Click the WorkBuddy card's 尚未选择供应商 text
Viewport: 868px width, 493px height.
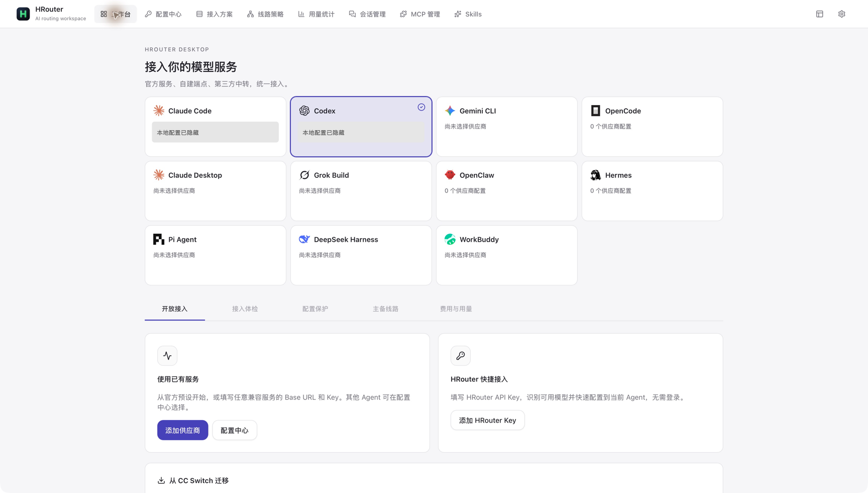(466, 255)
